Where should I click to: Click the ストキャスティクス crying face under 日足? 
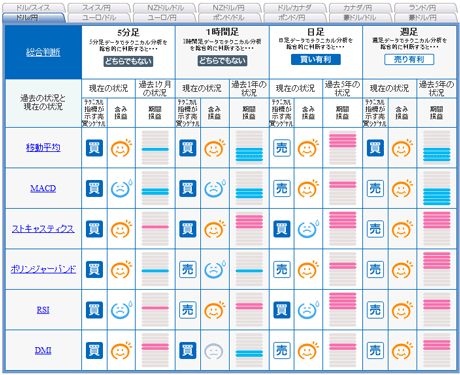pos(308,229)
